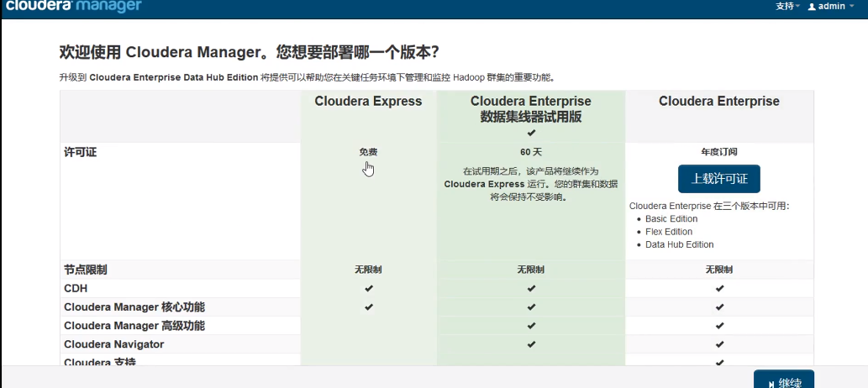Click the Cloudera Manager 高级功能 row label
Viewport: 868px width, 388px height.
(134, 326)
